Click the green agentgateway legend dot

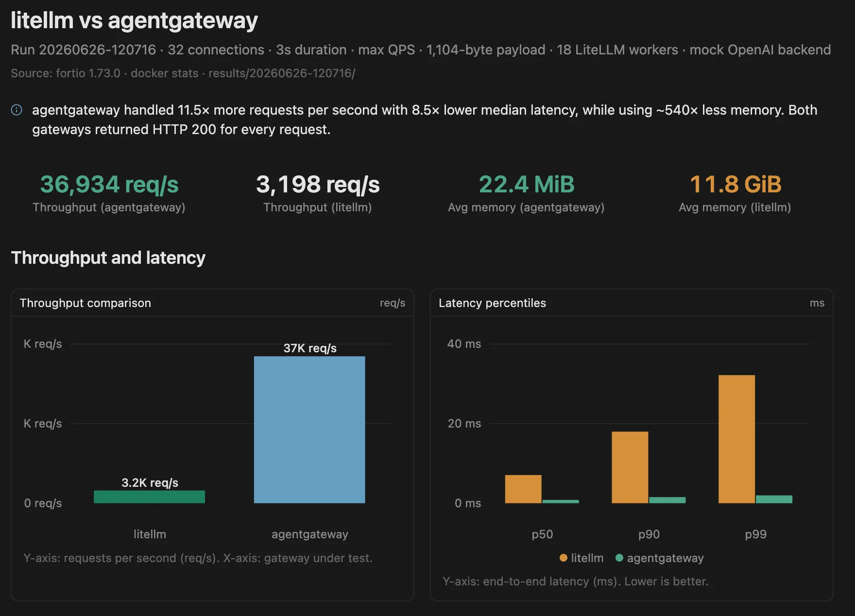click(619, 558)
